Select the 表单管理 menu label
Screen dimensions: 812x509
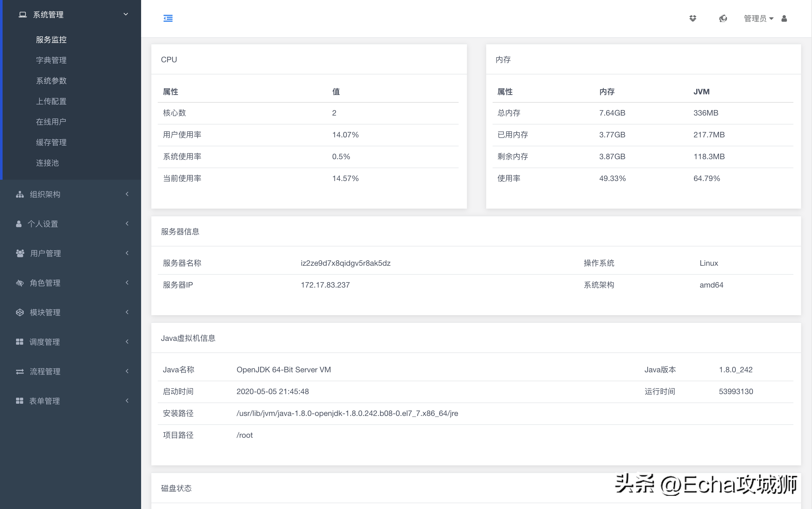pos(44,401)
